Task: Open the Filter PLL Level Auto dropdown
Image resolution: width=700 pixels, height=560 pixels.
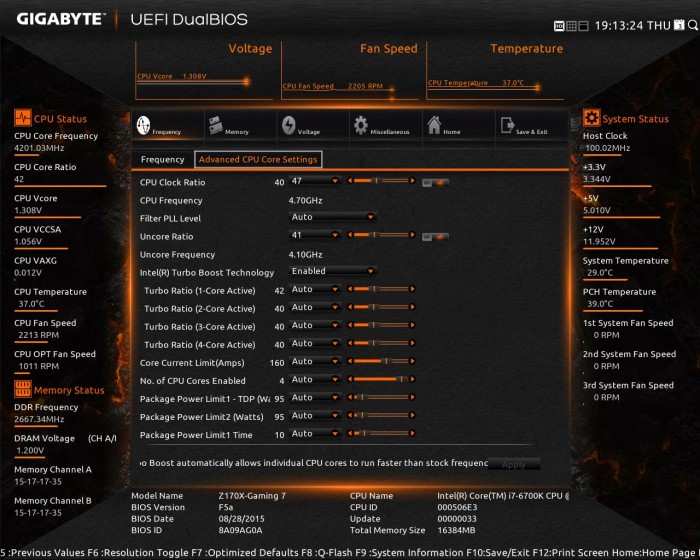Action: 333,217
